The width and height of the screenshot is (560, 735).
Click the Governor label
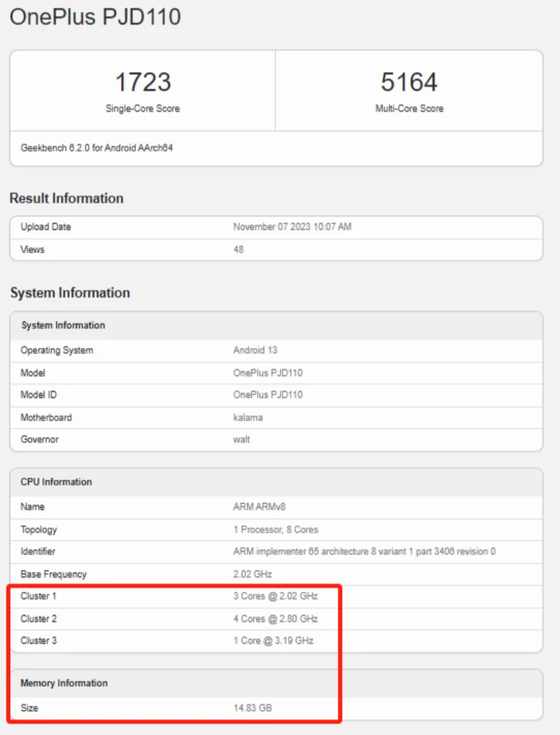tap(40, 439)
